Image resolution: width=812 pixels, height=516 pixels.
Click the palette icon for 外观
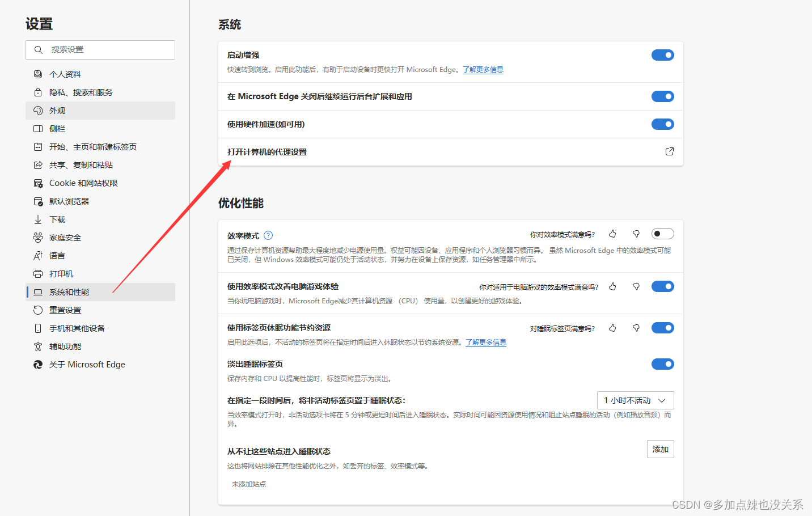[x=38, y=111]
